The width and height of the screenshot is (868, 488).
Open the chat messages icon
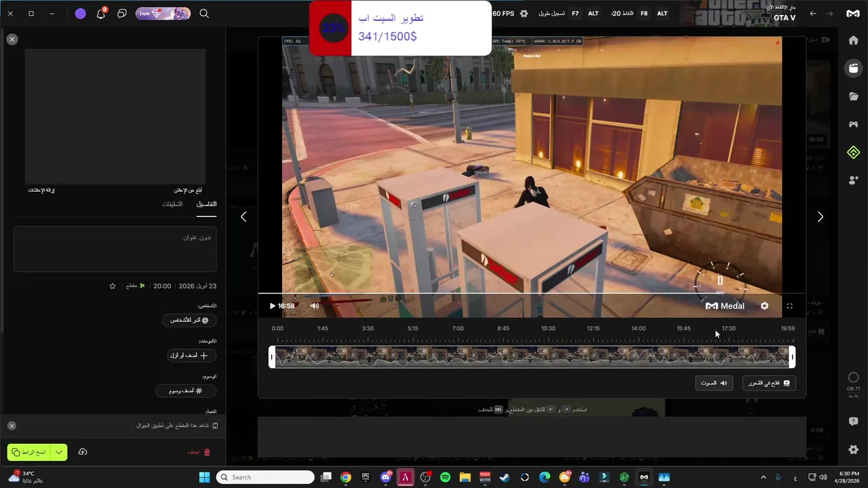(122, 14)
